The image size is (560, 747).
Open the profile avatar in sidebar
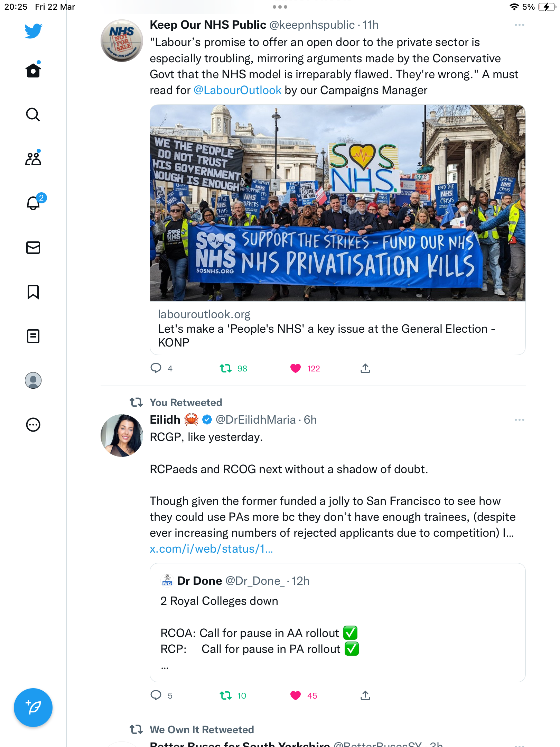(x=33, y=380)
